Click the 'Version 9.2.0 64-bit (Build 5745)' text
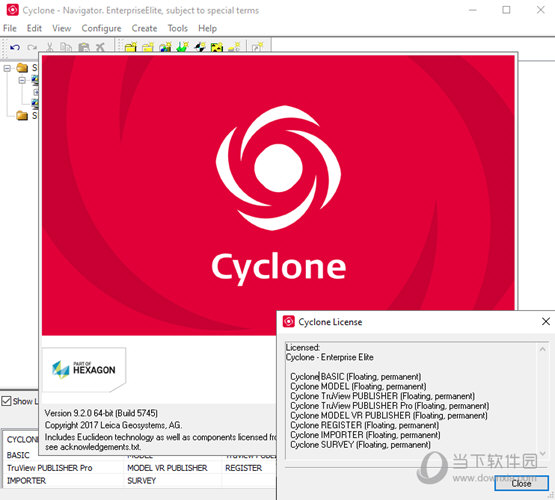 (x=101, y=413)
